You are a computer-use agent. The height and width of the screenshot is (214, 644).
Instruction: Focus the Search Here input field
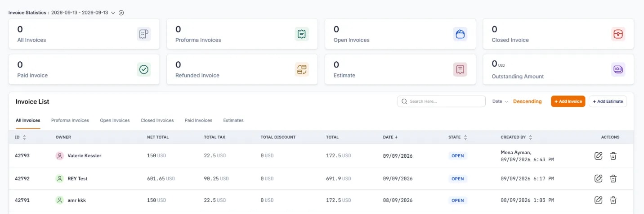point(441,101)
